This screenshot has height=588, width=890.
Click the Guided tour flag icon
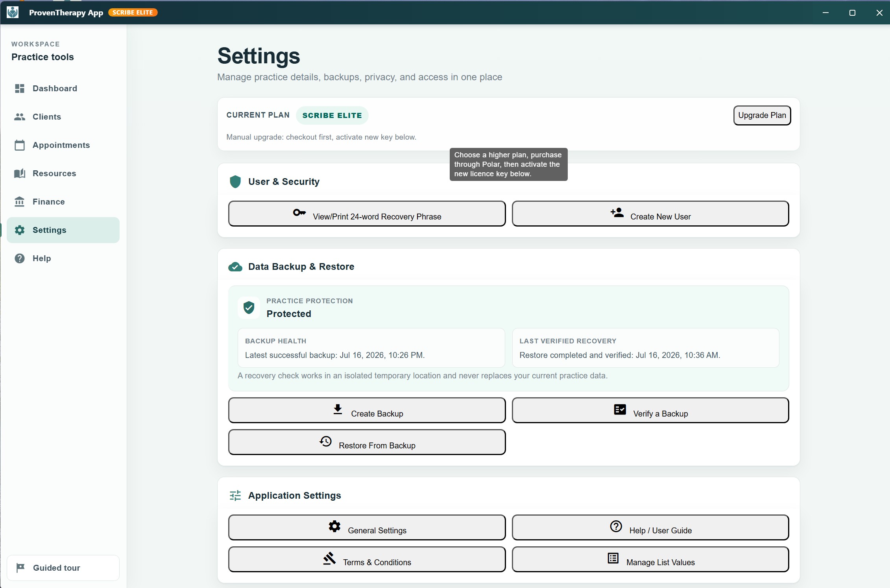point(21,568)
